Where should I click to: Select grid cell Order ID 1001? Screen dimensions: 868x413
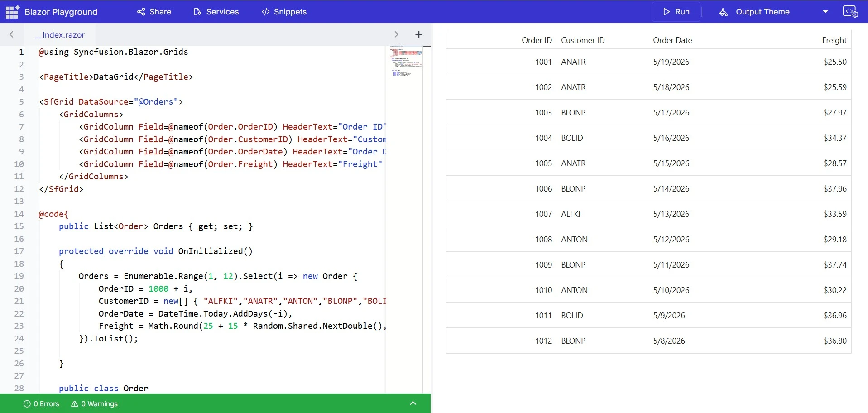pyautogui.click(x=501, y=62)
